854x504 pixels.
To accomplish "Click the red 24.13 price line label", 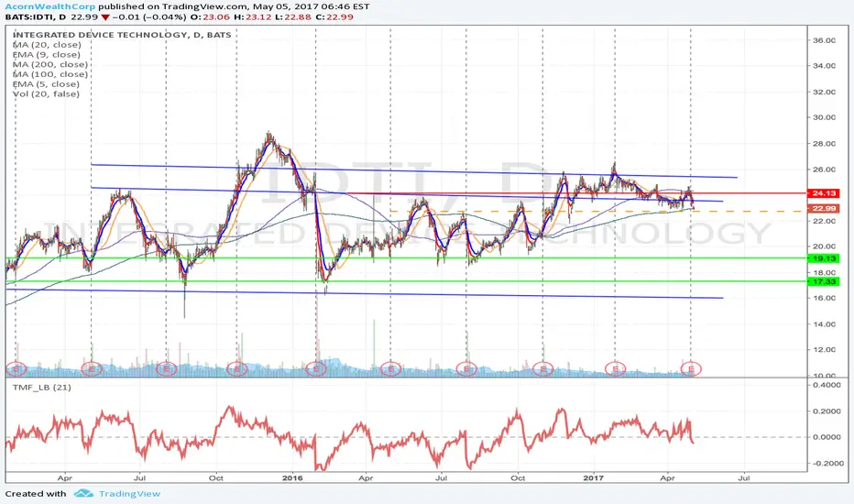I will point(824,193).
